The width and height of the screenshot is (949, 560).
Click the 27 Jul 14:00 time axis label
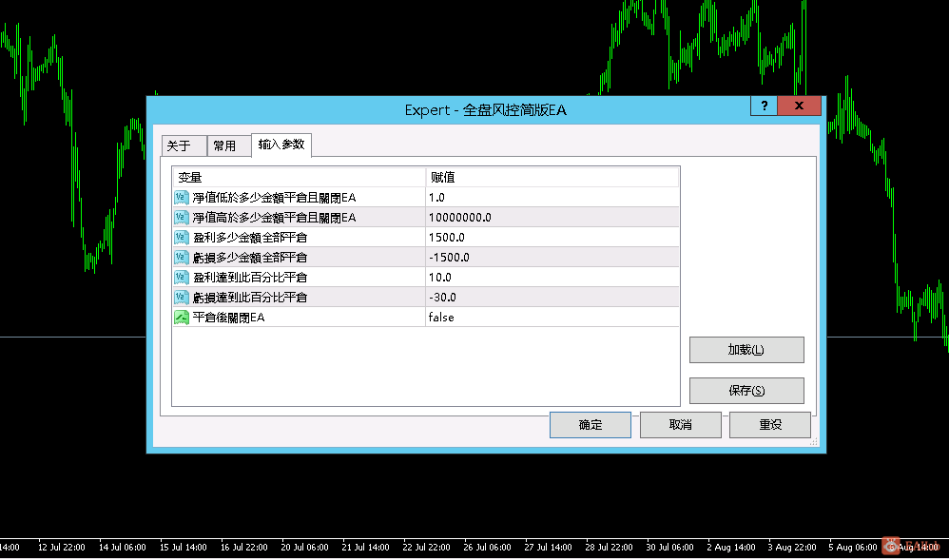coord(548,548)
